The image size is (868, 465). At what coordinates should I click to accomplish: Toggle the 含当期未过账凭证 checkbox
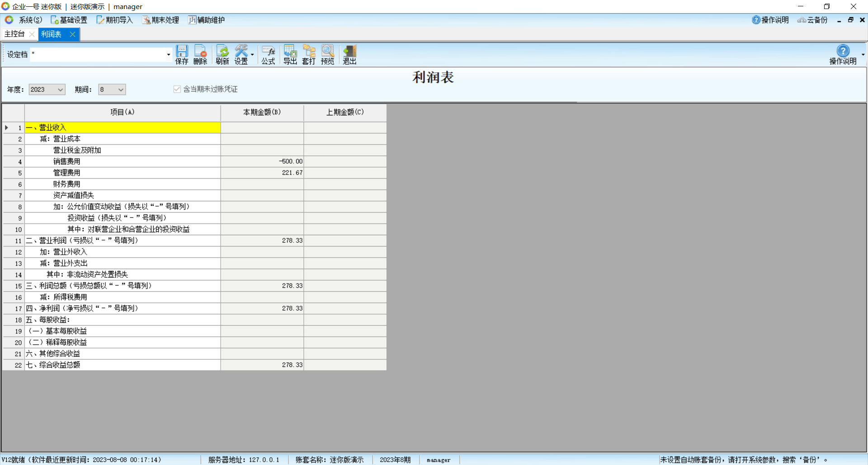pyautogui.click(x=177, y=89)
